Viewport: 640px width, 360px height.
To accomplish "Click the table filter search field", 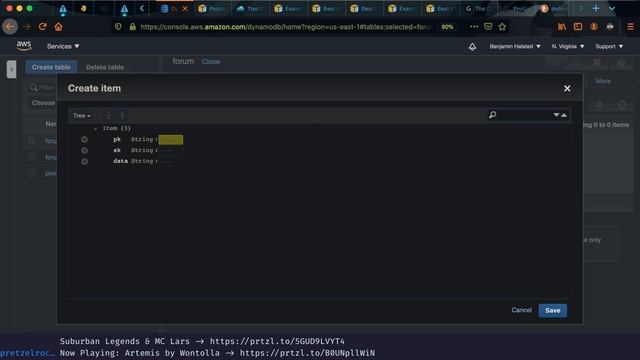I will [x=42, y=87].
